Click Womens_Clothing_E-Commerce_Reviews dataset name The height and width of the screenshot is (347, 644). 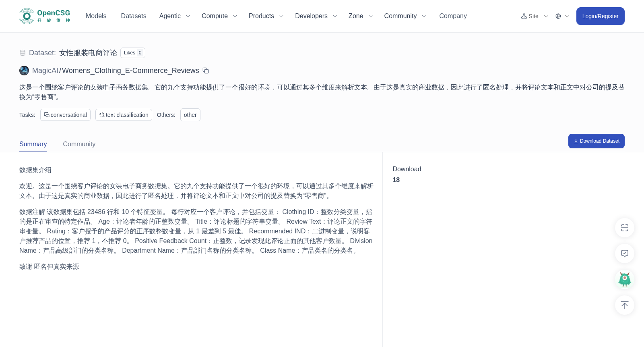tap(130, 71)
